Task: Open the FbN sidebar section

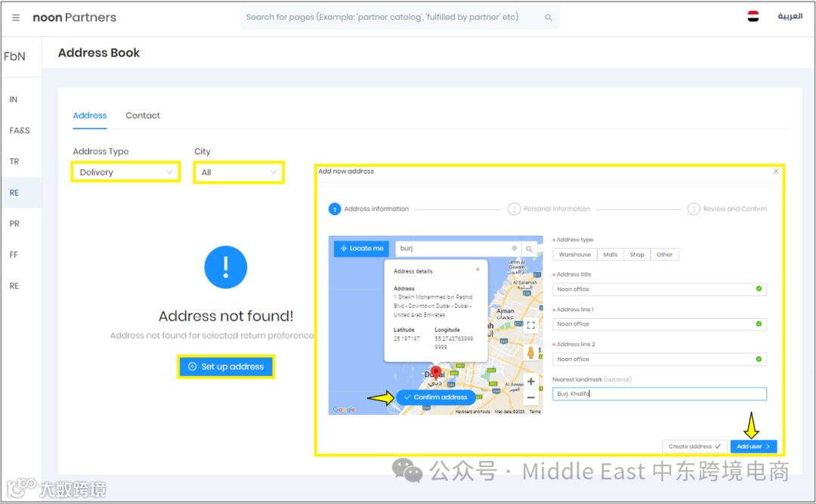Action: pos(14,56)
